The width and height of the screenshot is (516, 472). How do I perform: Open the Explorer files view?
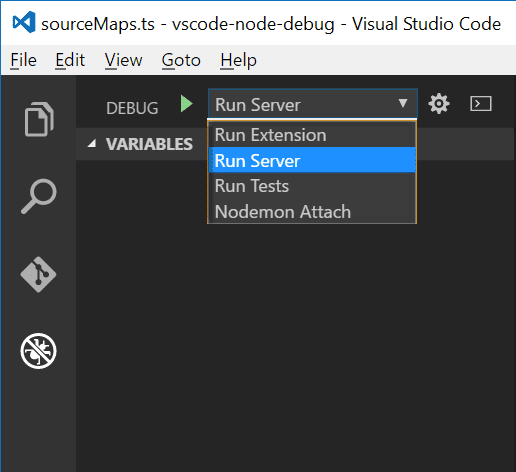39,119
